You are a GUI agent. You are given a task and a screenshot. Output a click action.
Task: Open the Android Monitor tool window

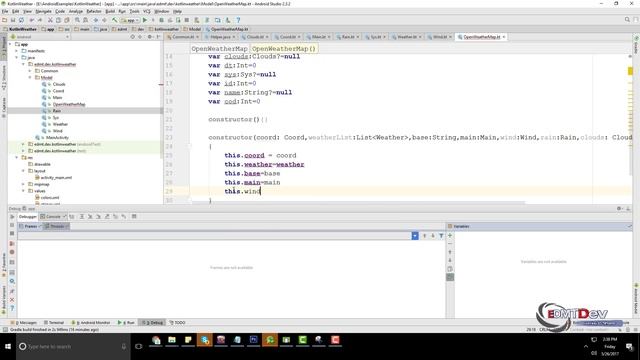(x=91, y=322)
